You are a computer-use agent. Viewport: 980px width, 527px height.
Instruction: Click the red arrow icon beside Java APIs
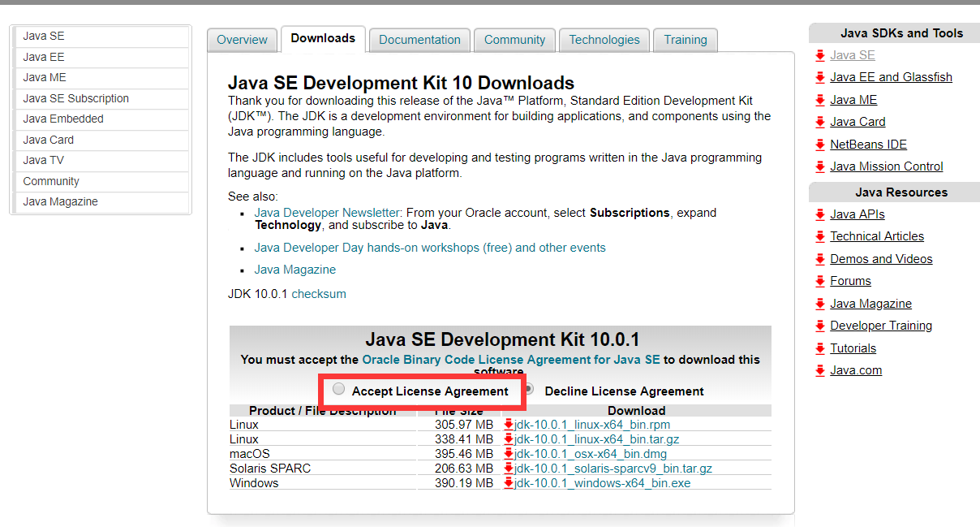click(x=820, y=215)
